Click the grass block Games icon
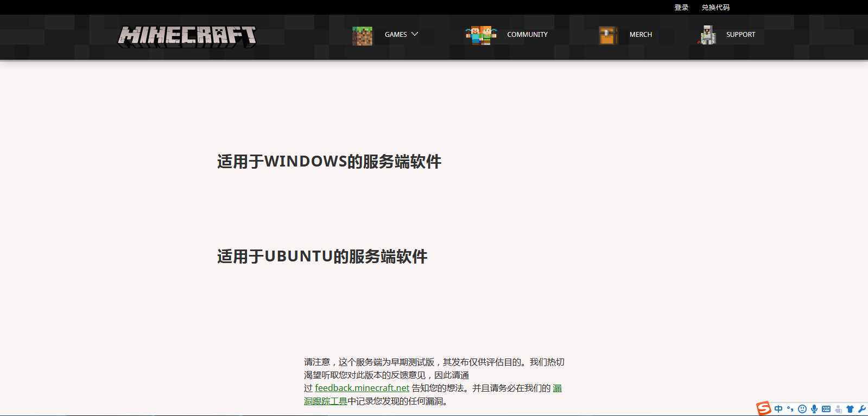This screenshot has height=416, width=868. click(x=362, y=36)
